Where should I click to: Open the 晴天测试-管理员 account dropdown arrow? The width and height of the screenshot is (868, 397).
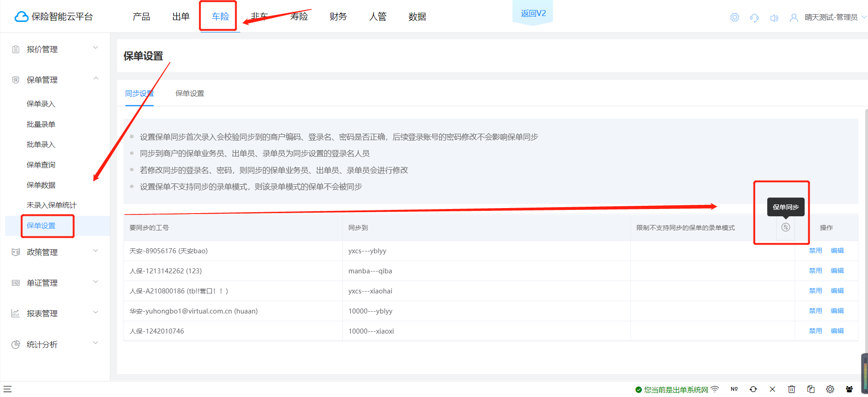click(x=863, y=17)
